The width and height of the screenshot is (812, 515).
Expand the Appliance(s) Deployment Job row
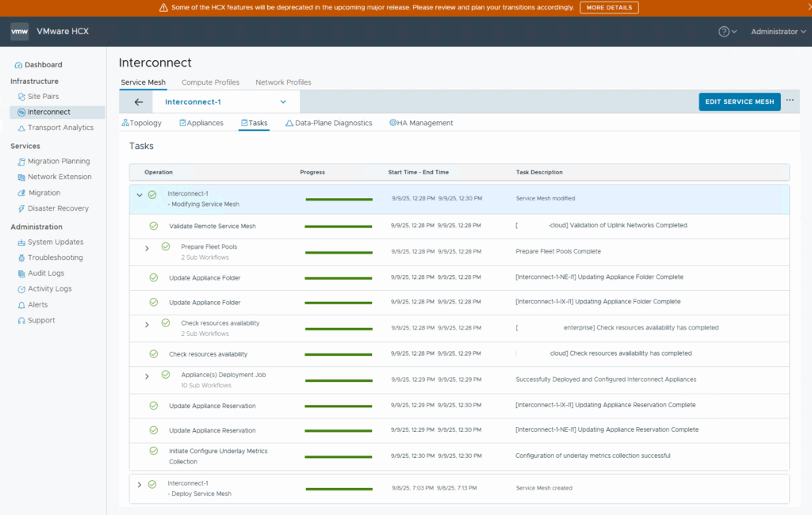pos(147,376)
